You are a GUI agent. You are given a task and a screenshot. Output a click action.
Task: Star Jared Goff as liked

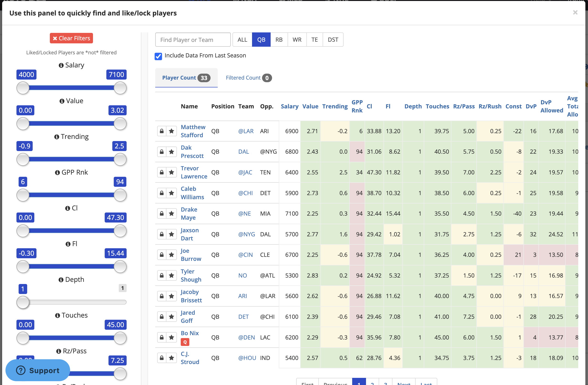171,317
